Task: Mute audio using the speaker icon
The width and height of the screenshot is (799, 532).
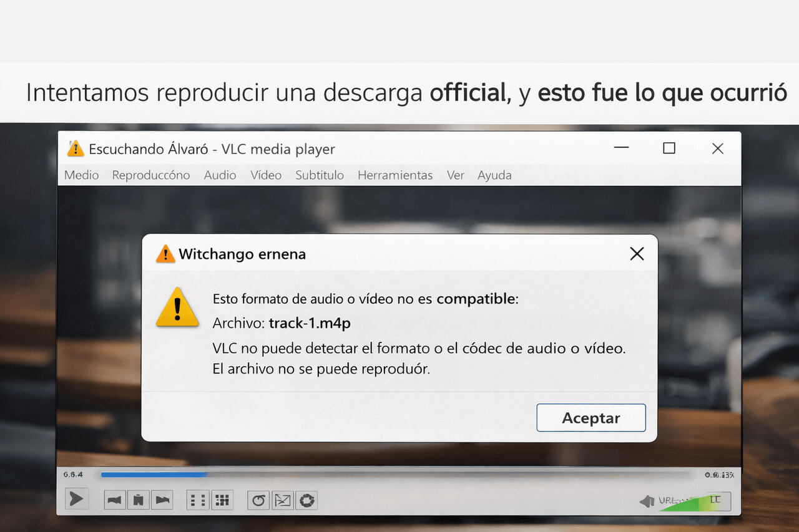Action: (x=646, y=501)
